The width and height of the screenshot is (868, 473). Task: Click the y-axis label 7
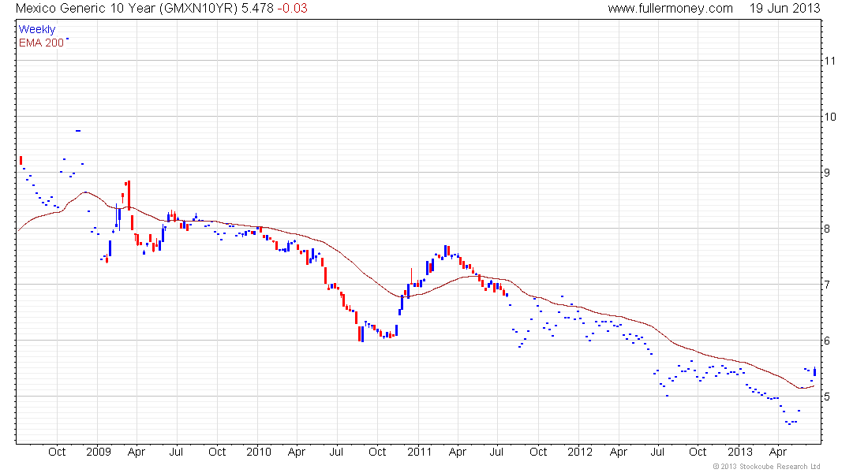tap(827, 285)
